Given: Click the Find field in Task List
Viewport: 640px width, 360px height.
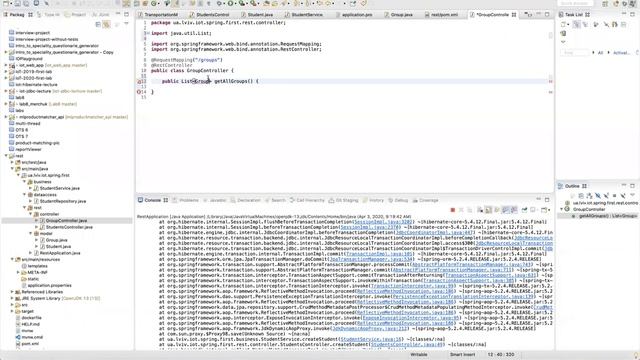Looking at the screenshot, I should 574,53.
